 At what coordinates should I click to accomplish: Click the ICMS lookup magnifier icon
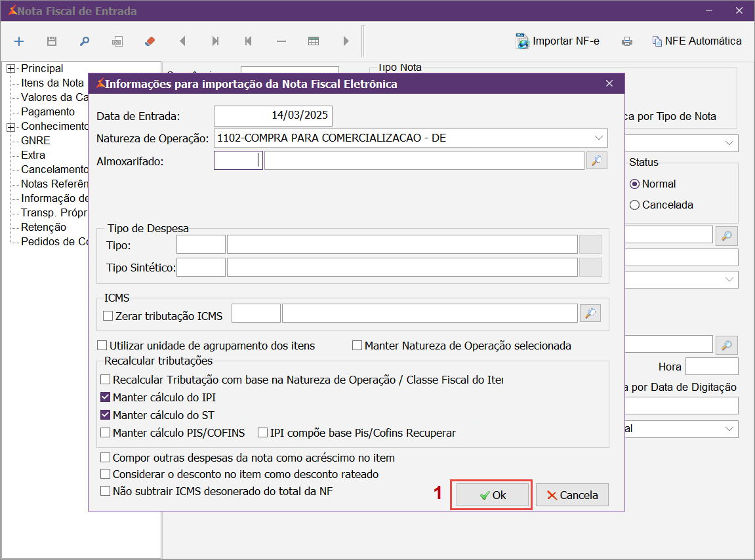(x=590, y=314)
